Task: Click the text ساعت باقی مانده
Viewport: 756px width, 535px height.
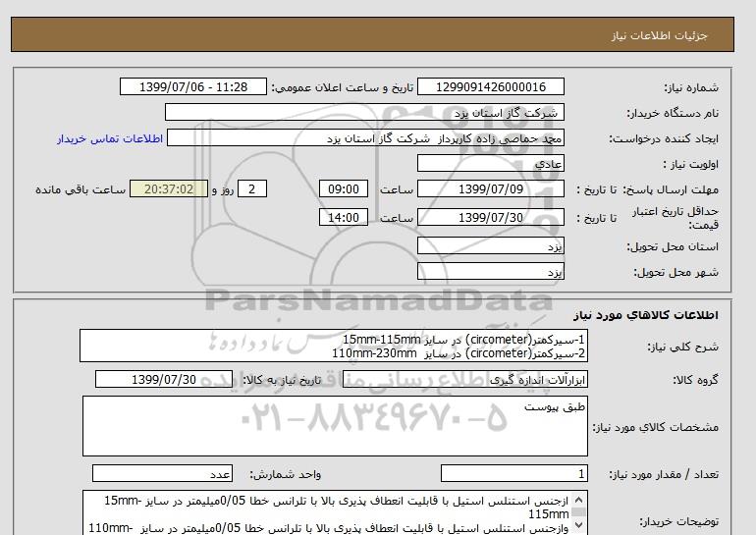Action: pyautogui.click(x=81, y=189)
